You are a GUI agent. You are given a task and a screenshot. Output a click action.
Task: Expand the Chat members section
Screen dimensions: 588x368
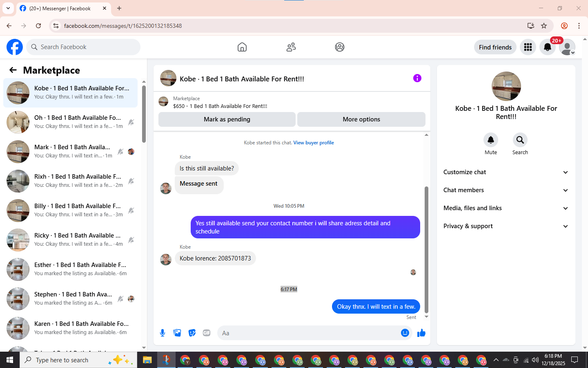(506, 190)
